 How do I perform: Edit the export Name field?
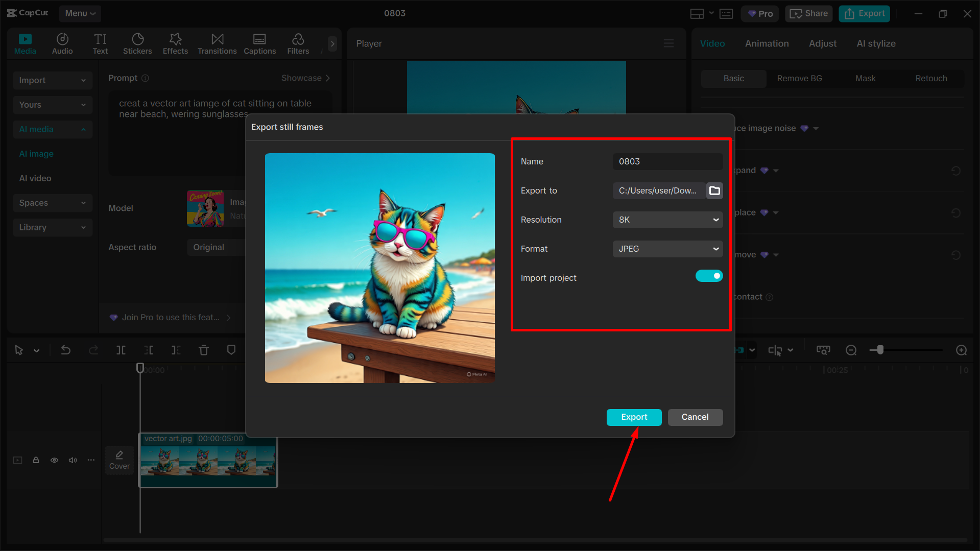tap(667, 161)
